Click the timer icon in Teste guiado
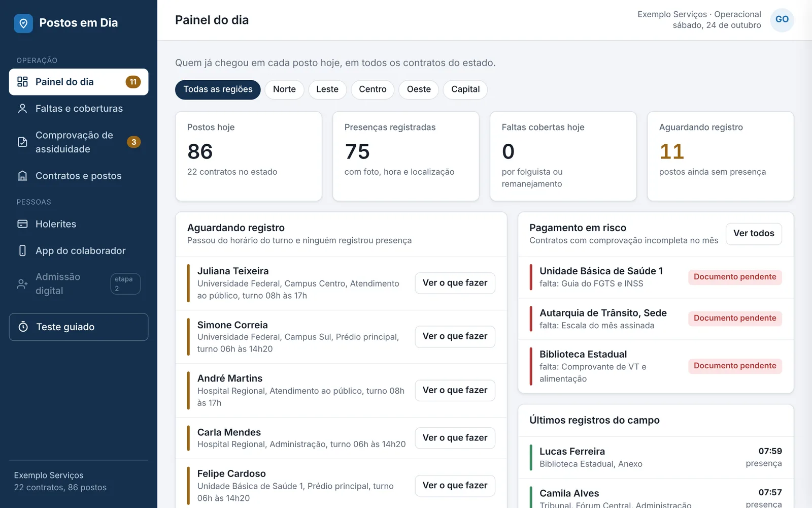 (23, 327)
